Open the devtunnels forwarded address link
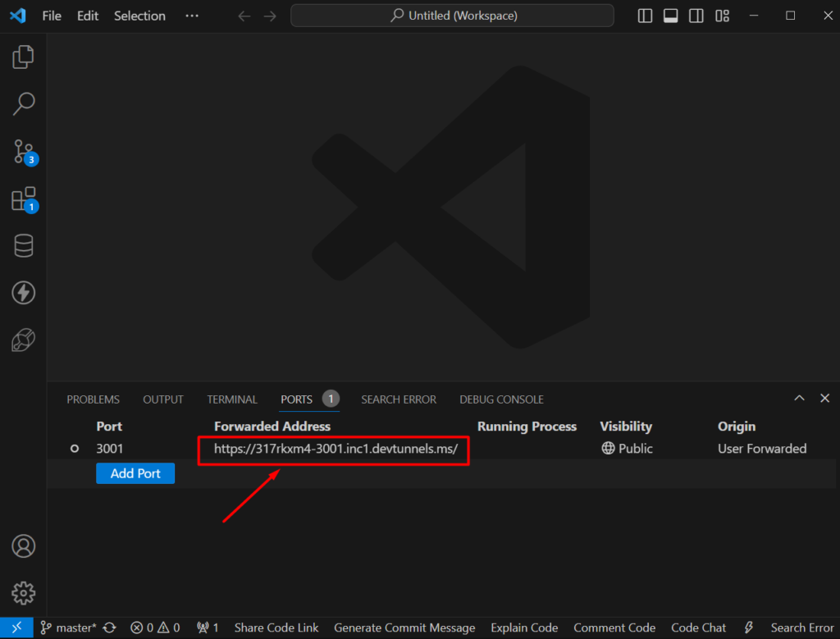This screenshot has height=639, width=840. [336, 449]
